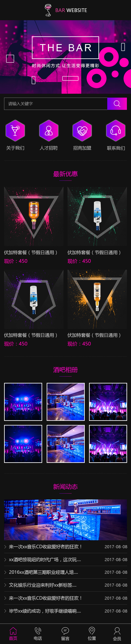Open the 人才招聘 person icon
Image resolution: width=131 pixels, height=644 pixels.
pos(49,130)
